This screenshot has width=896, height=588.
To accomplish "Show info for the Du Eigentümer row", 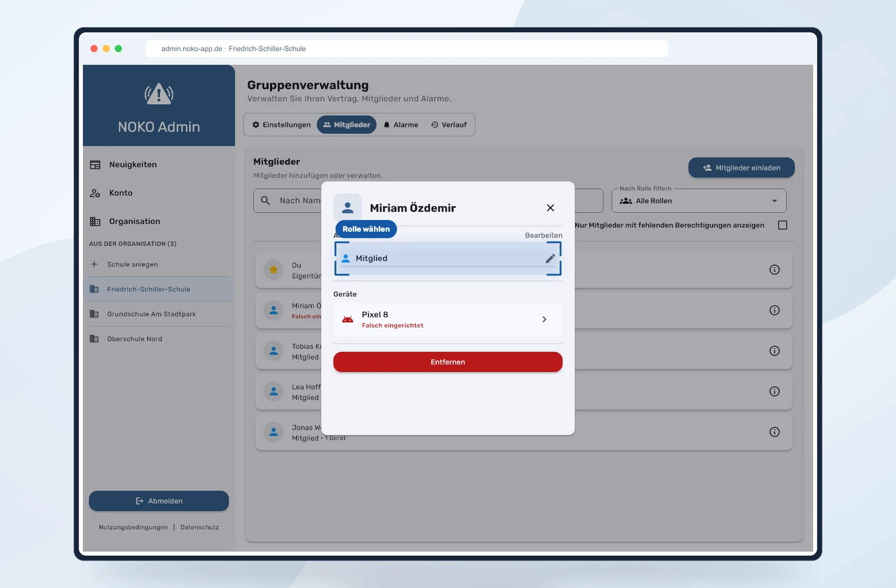I will [774, 270].
